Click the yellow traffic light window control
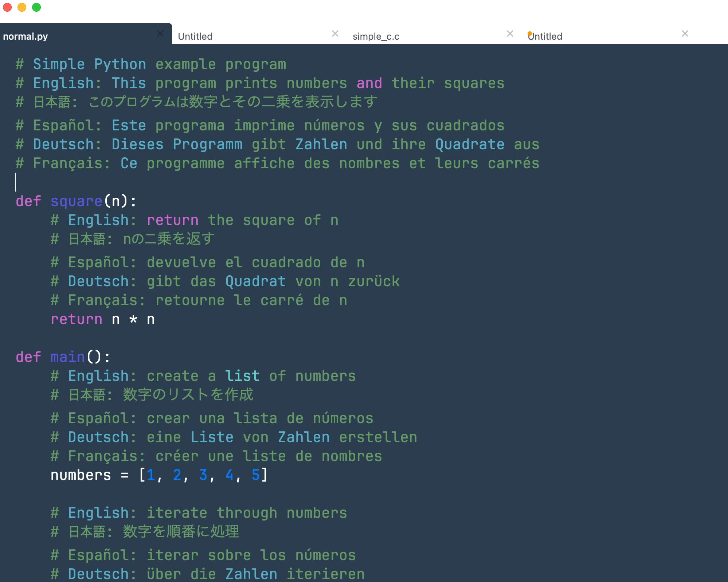Viewport: 728px width, 582px height. tap(21, 7)
